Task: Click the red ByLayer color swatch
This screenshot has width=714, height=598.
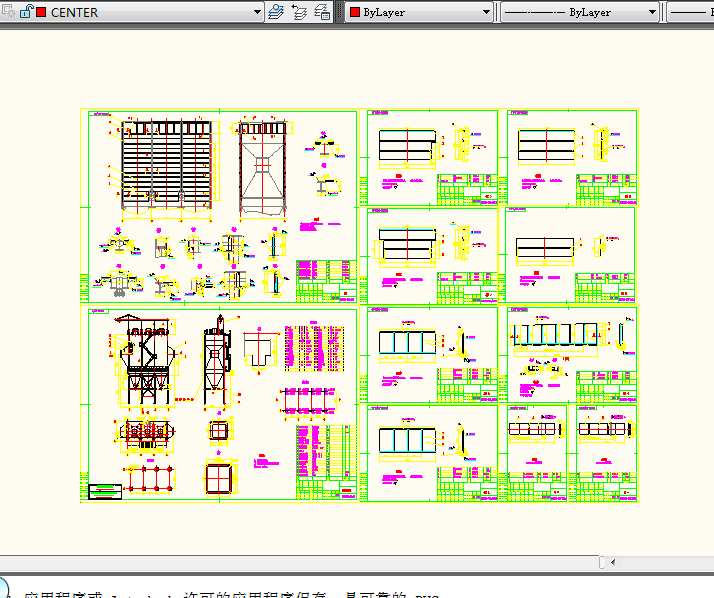Action: tap(355, 12)
